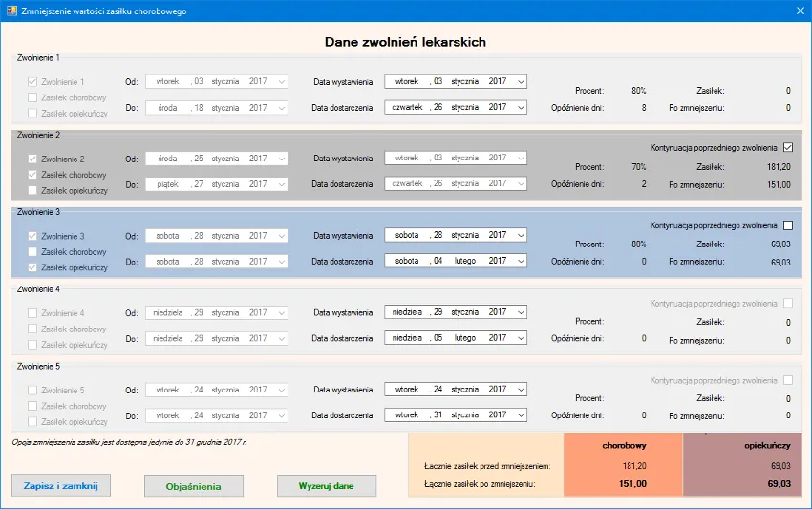The width and height of the screenshot is (812, 509).
Task: Toggle the Zwolnienie 3 checkbox
Action: coord(33,236)
